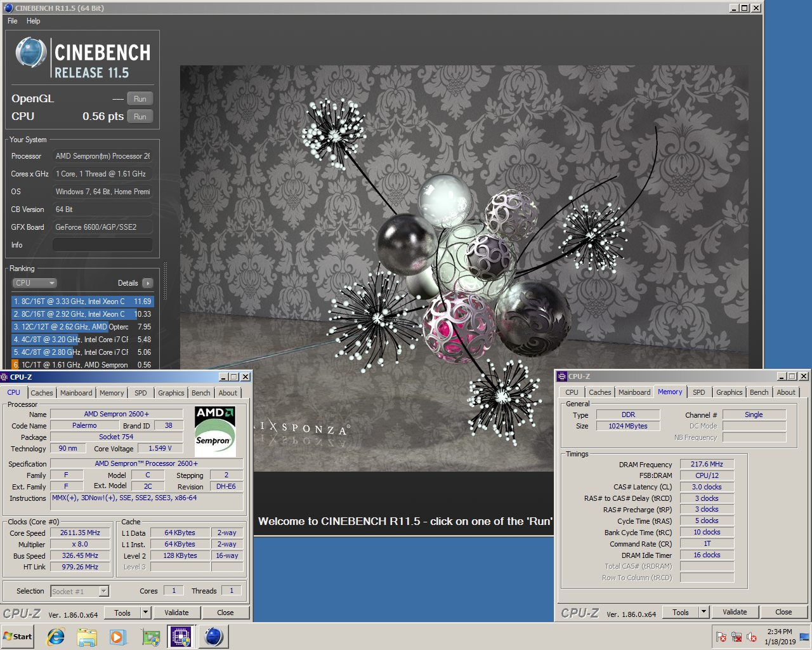
Task: Switch to Caches tab in right CPU-Z window
Action: pos(600,392)
